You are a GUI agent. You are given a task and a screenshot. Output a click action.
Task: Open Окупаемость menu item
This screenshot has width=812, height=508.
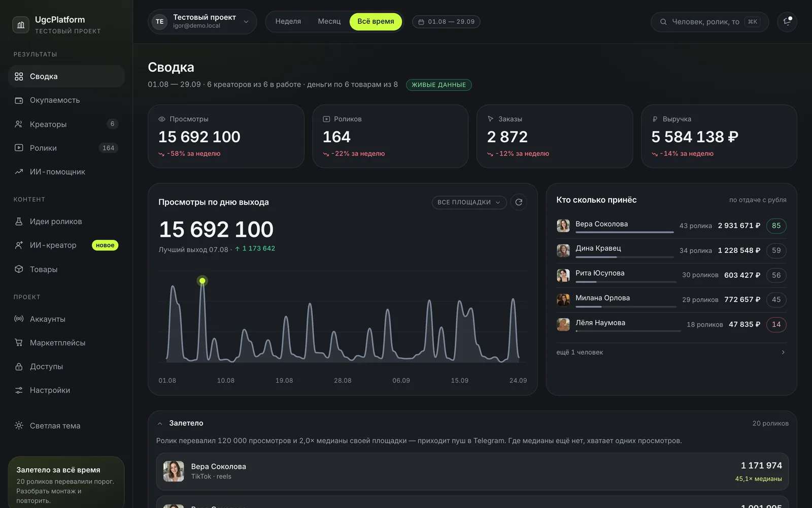(x=66, y=100)
